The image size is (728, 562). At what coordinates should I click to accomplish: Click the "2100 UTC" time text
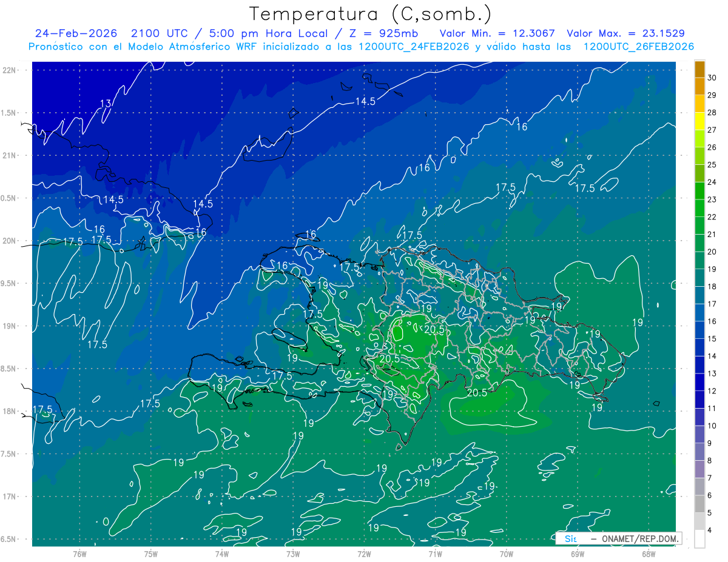(x=160, y=33)
